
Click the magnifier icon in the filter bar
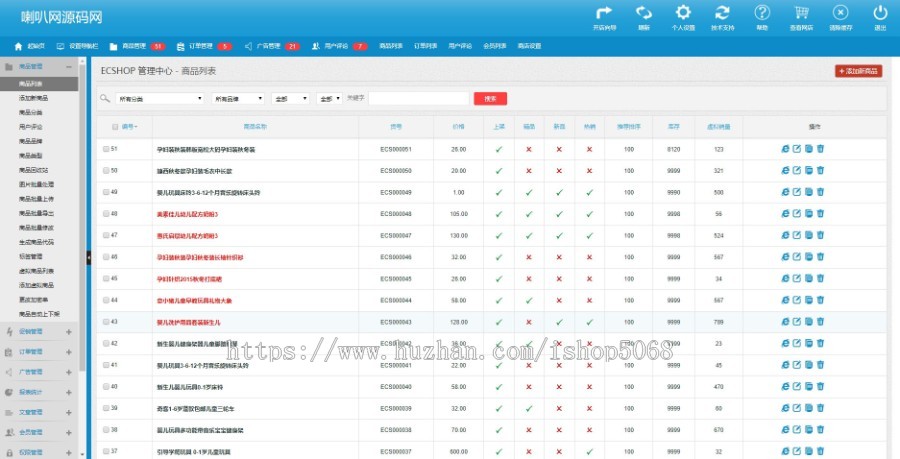pyautogui.click(x=104, y=98)
